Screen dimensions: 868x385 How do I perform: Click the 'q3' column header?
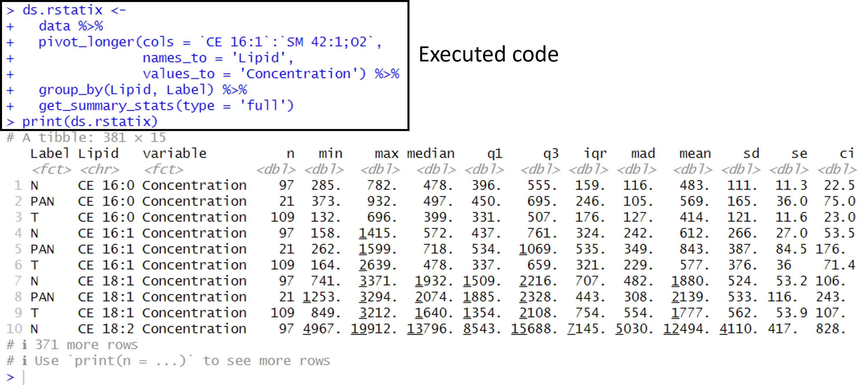click(x=551, y=154)
